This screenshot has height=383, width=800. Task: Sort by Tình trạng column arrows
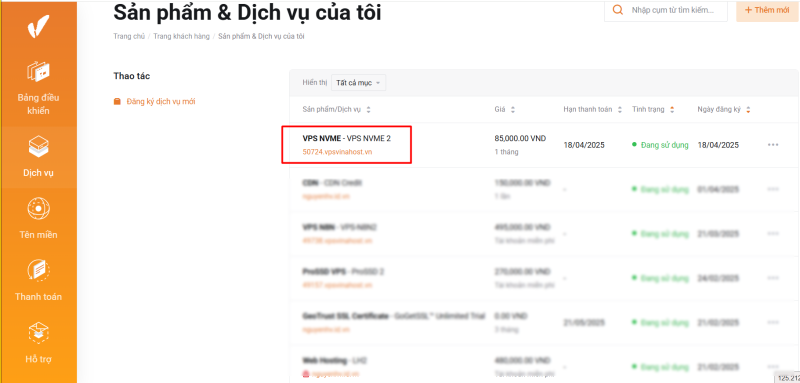pyautogui.click(x=672, y=110)
